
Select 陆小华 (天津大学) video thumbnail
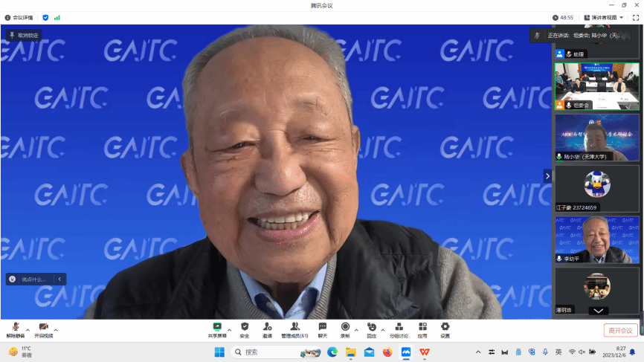tap(596, 137)
